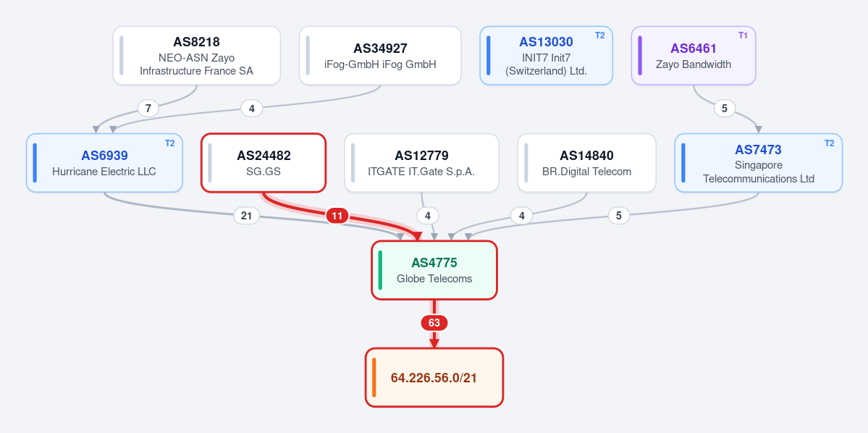This screenshot has width=868, height=433.
Task: Click the T2 badge on AS7473
Action: 829,143
